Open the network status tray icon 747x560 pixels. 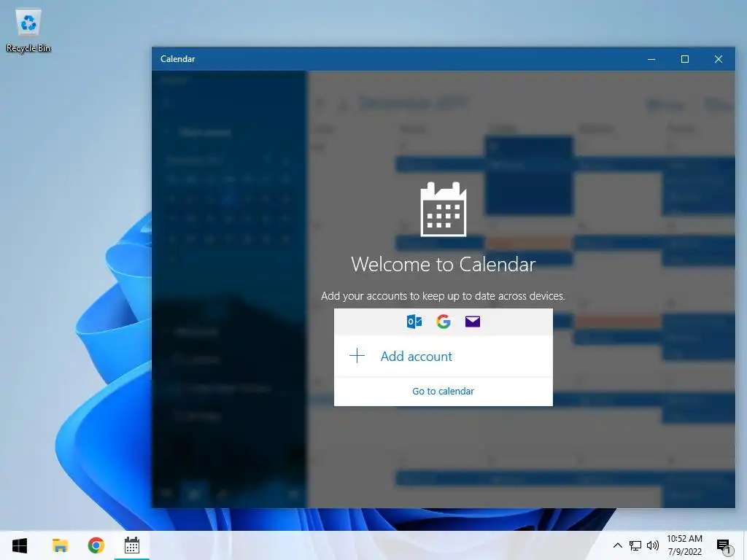tap(635, 545)
